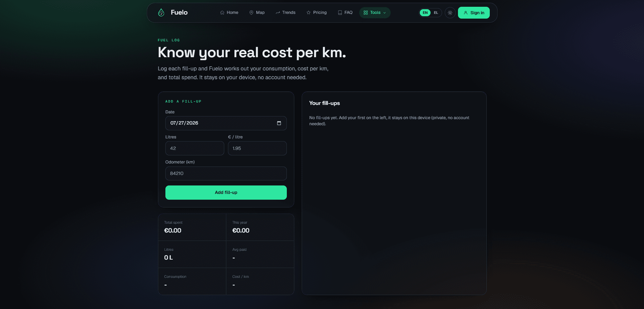Open the date picker calendar icon
Image resolution: width=644 pixels, height=309 pixels.
point(279,123)
